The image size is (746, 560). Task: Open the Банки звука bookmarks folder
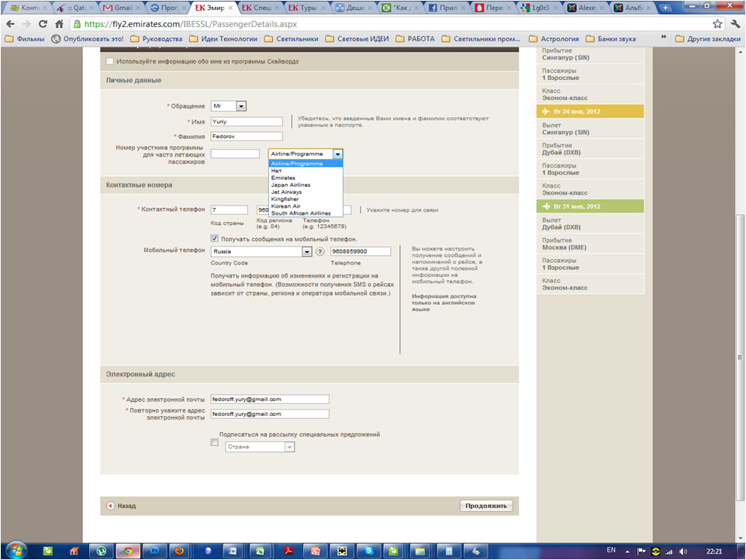pyautogui.click(x=611, y=39)
